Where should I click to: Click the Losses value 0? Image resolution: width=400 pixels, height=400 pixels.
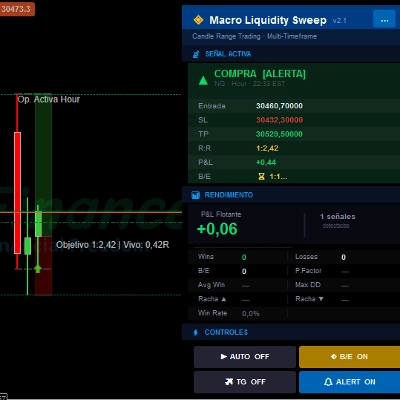(343, 257)
